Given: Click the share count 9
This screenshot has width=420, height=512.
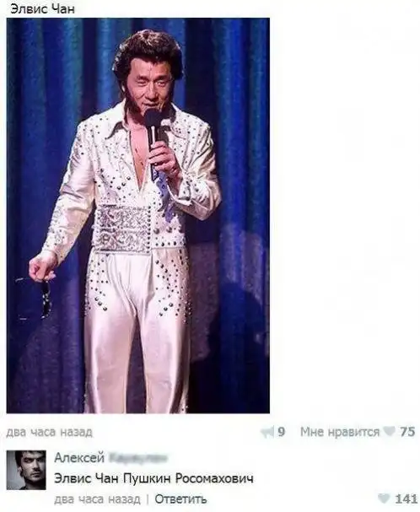Looking at the screenshot, I should point(281,432).
